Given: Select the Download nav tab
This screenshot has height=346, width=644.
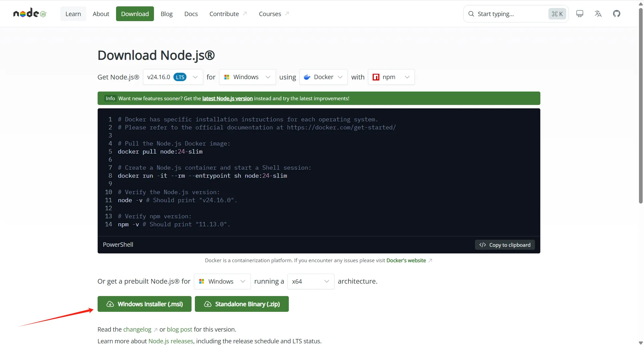Looking at the screenshot, I should (x=135, y=14).
